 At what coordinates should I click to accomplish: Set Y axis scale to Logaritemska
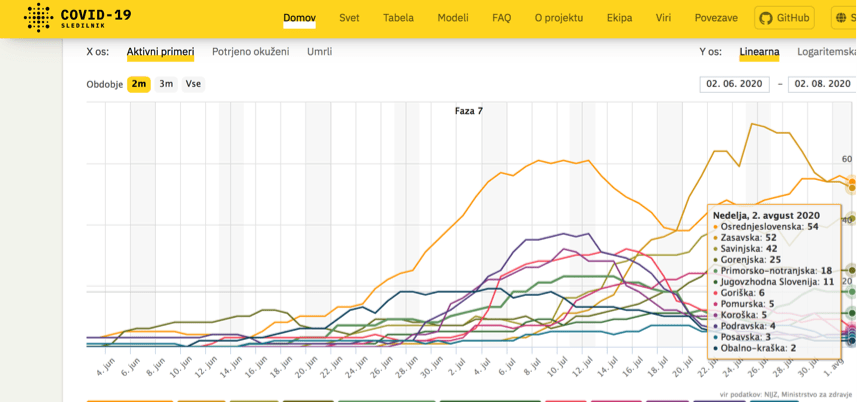click(x=826, y=52)
